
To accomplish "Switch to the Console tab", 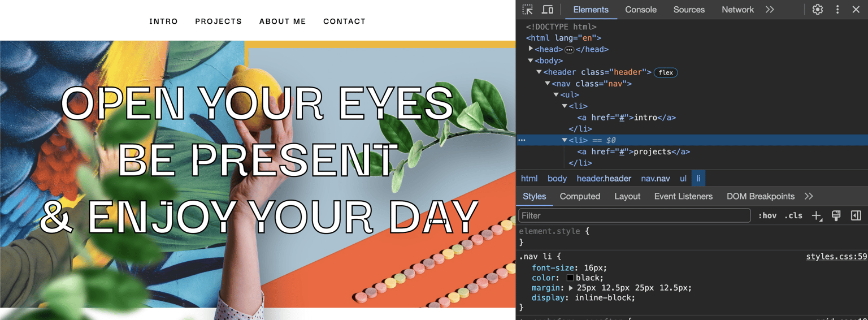I will pyautogui.click(x=641, y=10).
